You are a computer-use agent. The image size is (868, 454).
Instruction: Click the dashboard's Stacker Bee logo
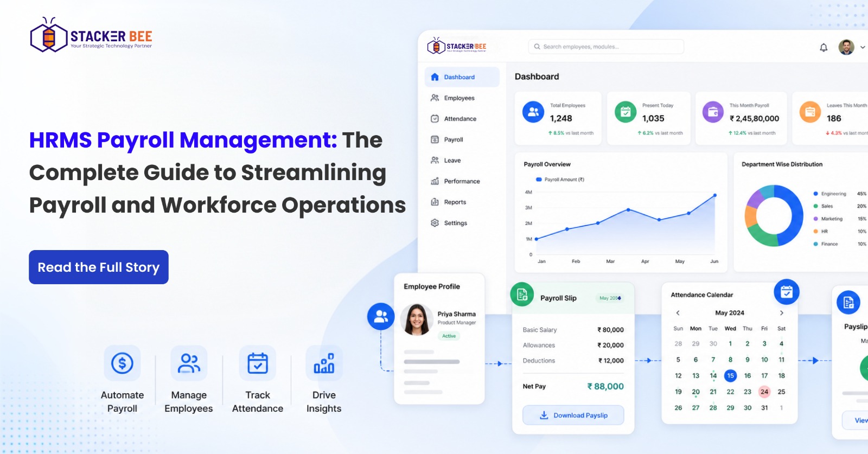click(x=457, y=47)
